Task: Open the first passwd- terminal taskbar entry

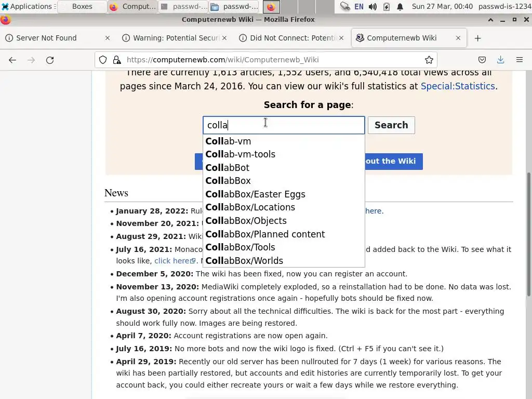Action: pyautogui.click(x=183, y=6)
